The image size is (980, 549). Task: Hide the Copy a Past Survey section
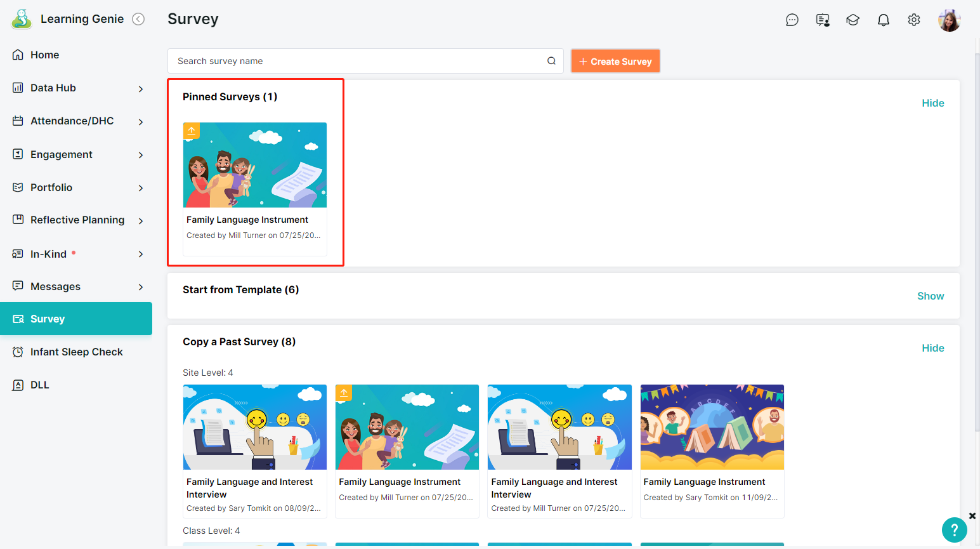click(932, 348)
